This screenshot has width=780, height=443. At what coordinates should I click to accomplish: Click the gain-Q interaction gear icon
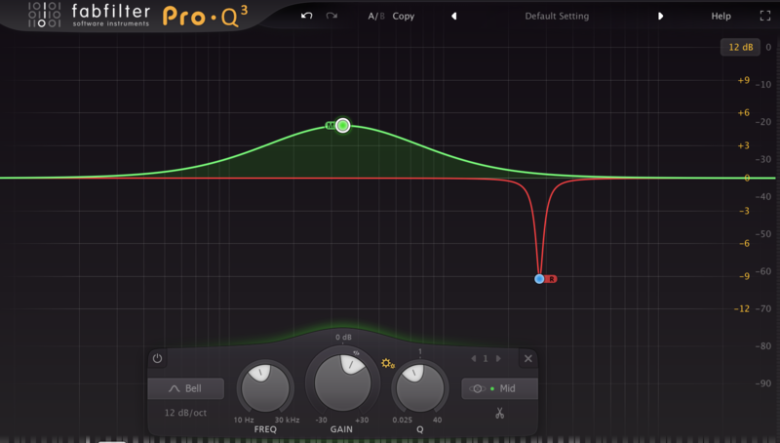tap(388, 363)
